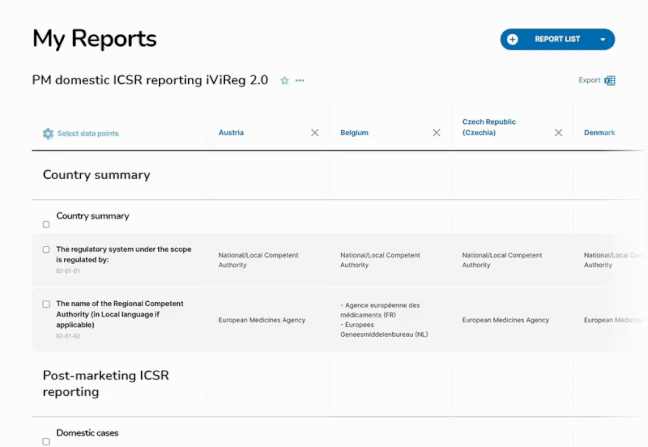Tick the regulatory system data point checkbox
648x447 pixels.
point(46,250)
